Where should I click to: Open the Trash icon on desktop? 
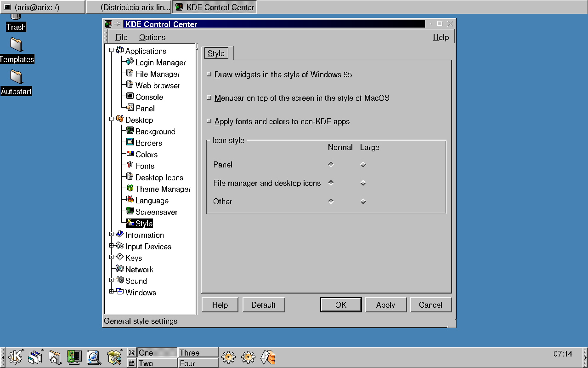tap(16, 23)
